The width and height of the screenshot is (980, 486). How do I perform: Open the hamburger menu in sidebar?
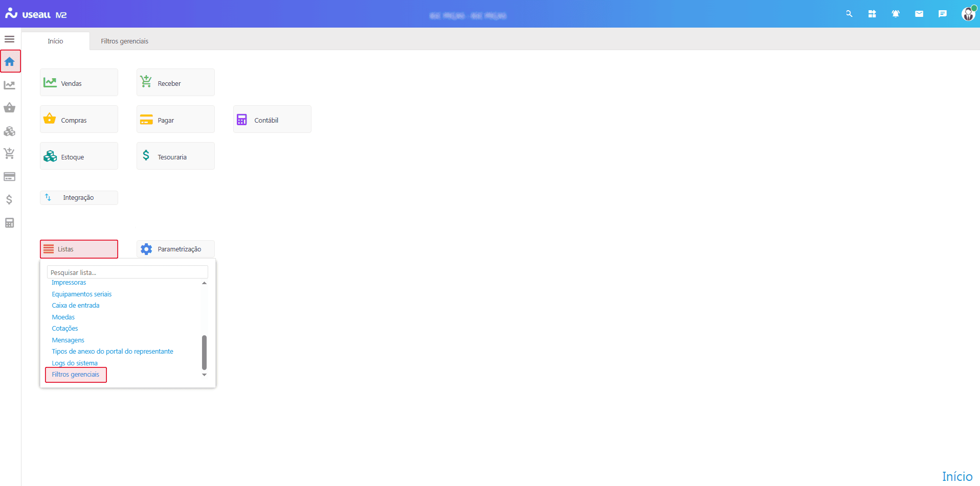(9, 39)
